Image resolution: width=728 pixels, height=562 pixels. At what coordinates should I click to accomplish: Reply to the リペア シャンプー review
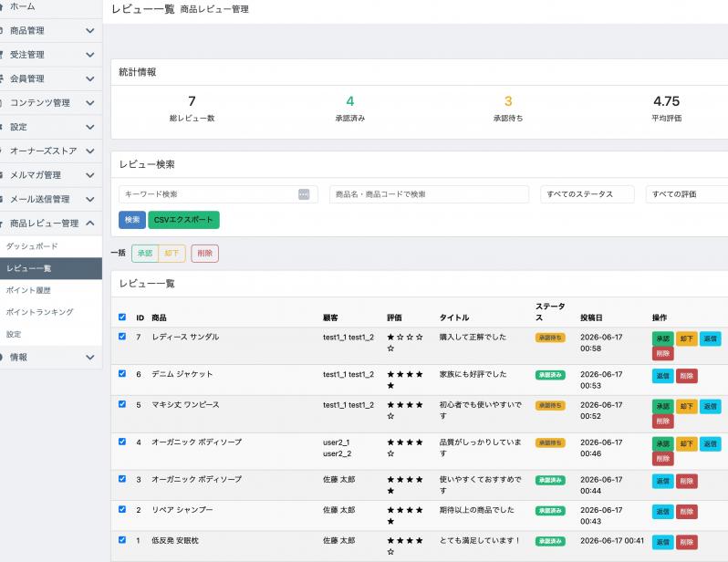[663, 512]
